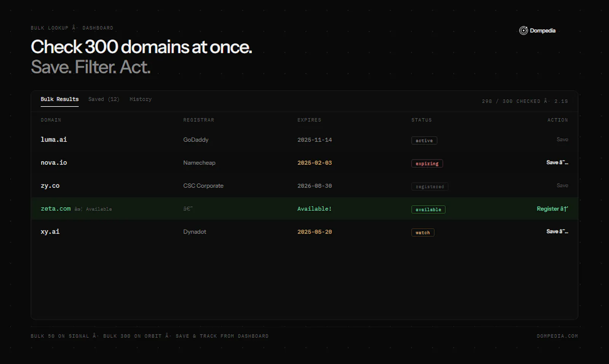Click the Namecheap registrar cell
The image size is (609, 364).
(199, 163)
